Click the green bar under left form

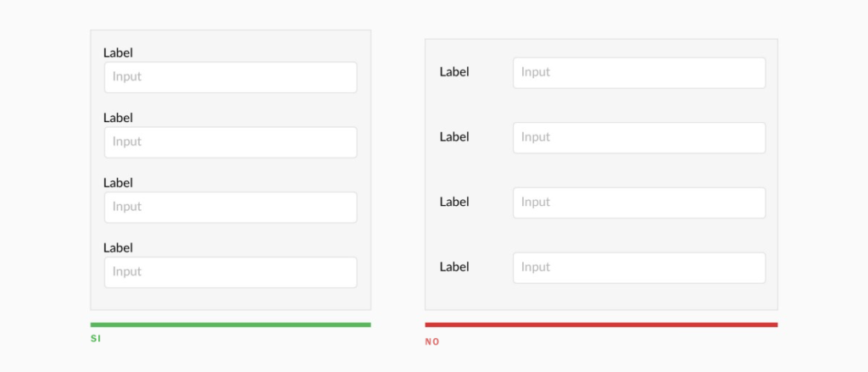[231, 325]
